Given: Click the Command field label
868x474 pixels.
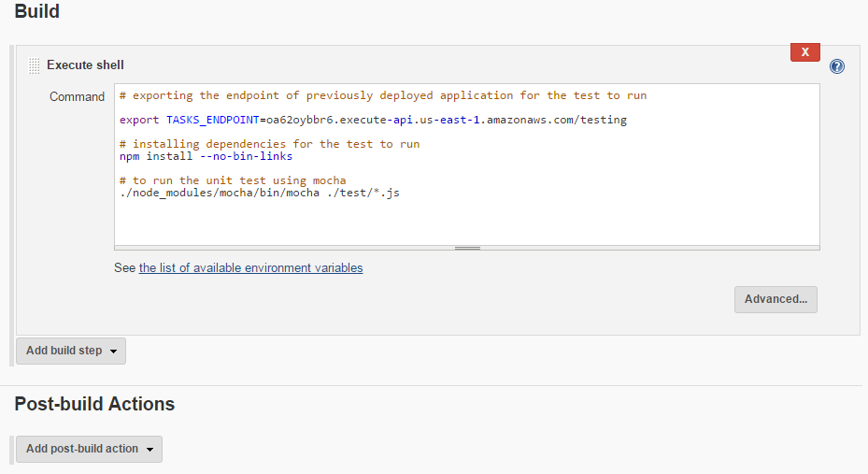Looking at the screenshot, I should click(77, 96).
